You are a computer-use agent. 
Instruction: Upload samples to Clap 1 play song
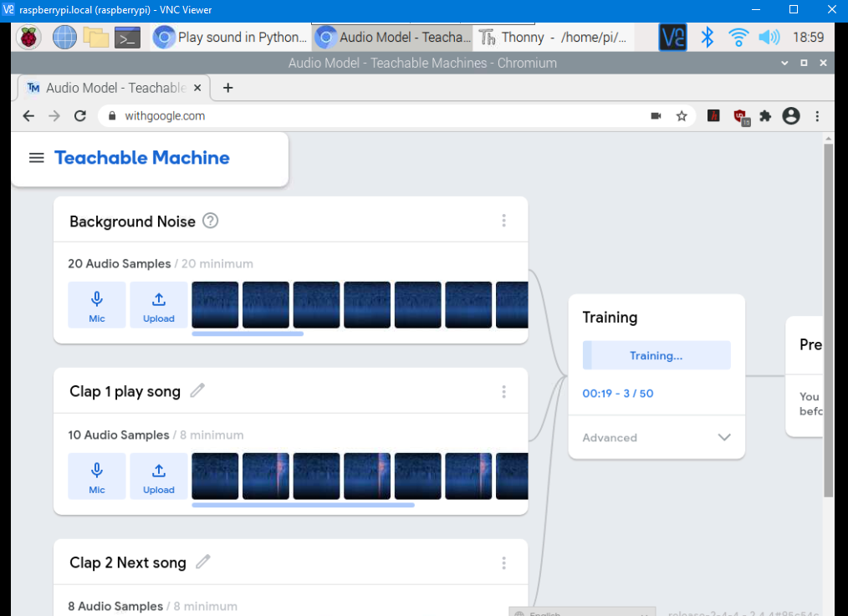click(x=158, y=476)
